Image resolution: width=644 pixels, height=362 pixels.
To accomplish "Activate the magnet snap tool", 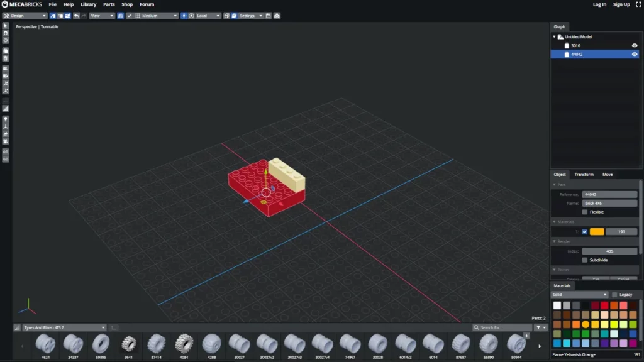I will 6,33.
